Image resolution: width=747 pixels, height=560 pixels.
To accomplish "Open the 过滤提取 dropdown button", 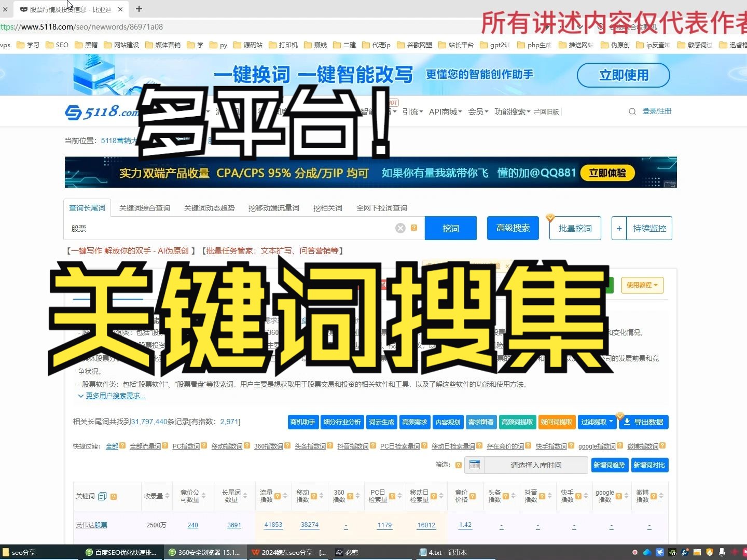I will pos(597,422).
